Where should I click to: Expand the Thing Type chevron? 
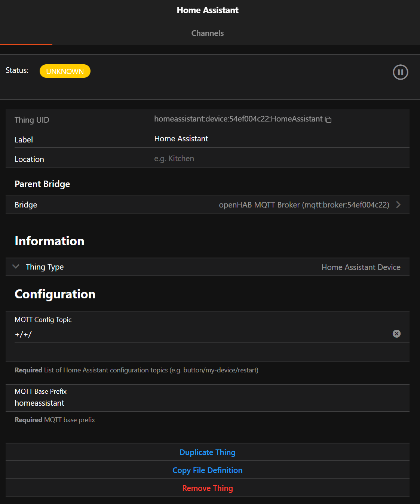[x=16, y=267]
